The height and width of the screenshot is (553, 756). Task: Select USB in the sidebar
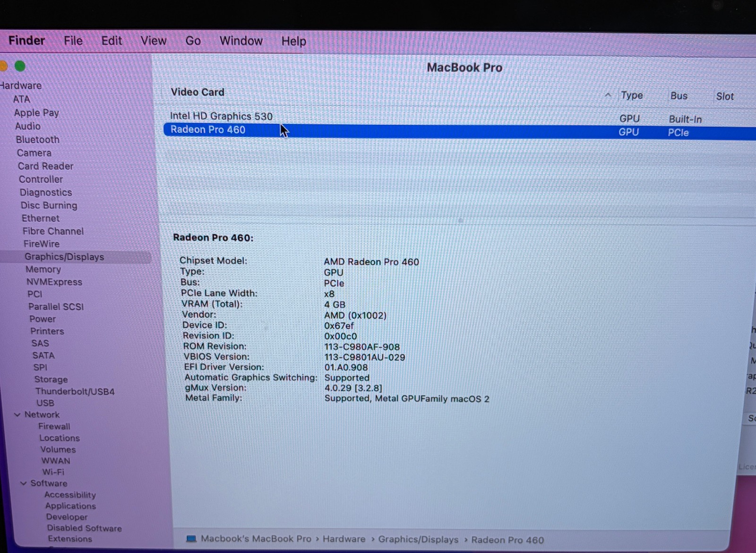pos(45,403)
